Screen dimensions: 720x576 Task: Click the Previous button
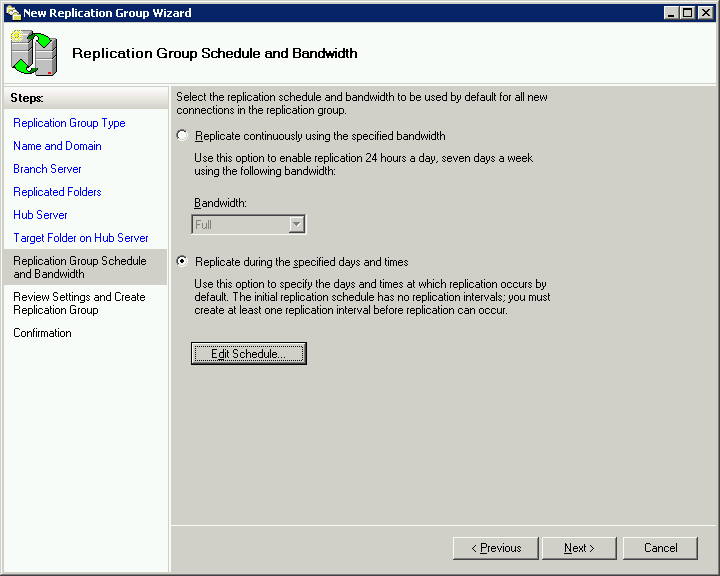[x=496, y=548]
